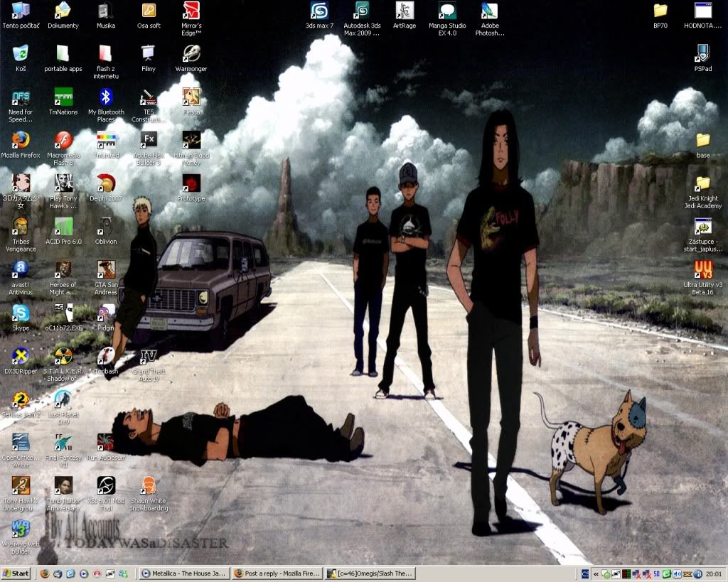Click the CS language bar indicator
Viewport: 728px width, 582px height.
click(585, 574)
